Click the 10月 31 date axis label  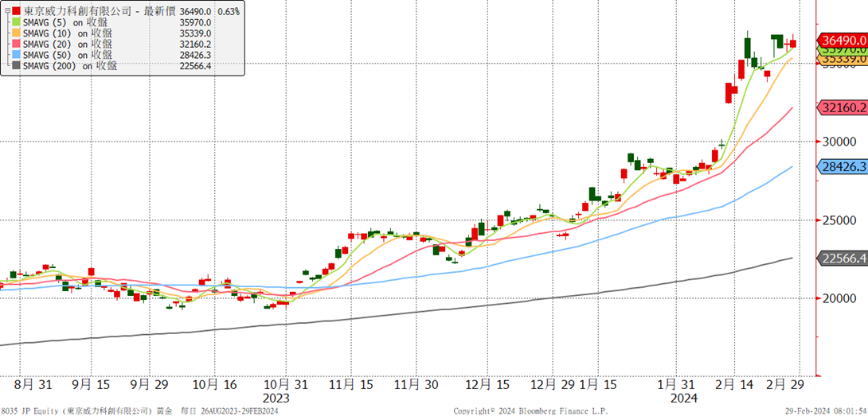click(285, 385)
